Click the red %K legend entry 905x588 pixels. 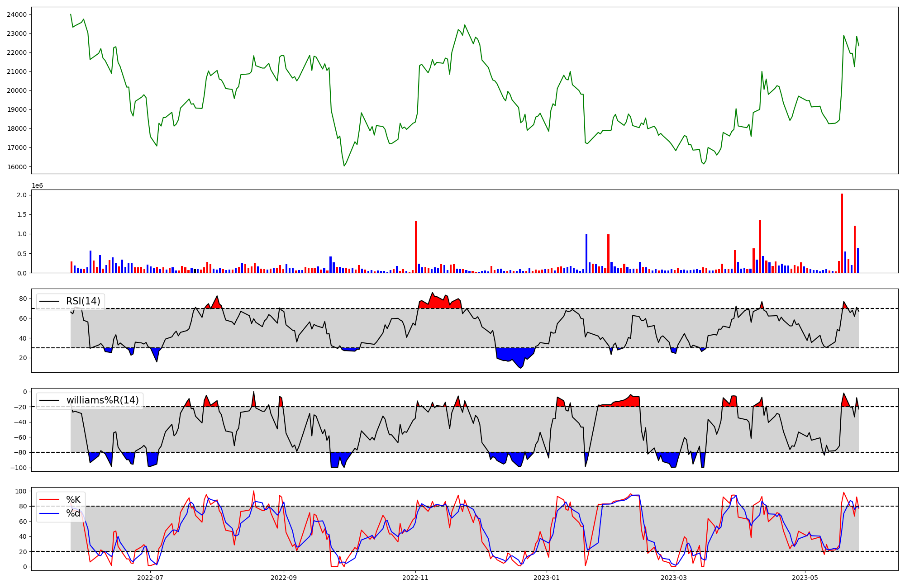[x=73, y=499]
